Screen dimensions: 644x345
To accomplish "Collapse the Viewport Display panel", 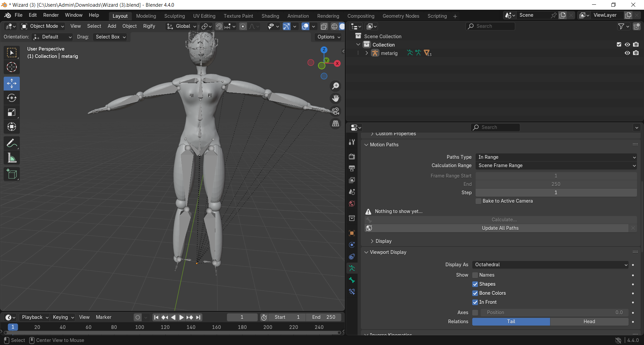I will tap(366, 252).
